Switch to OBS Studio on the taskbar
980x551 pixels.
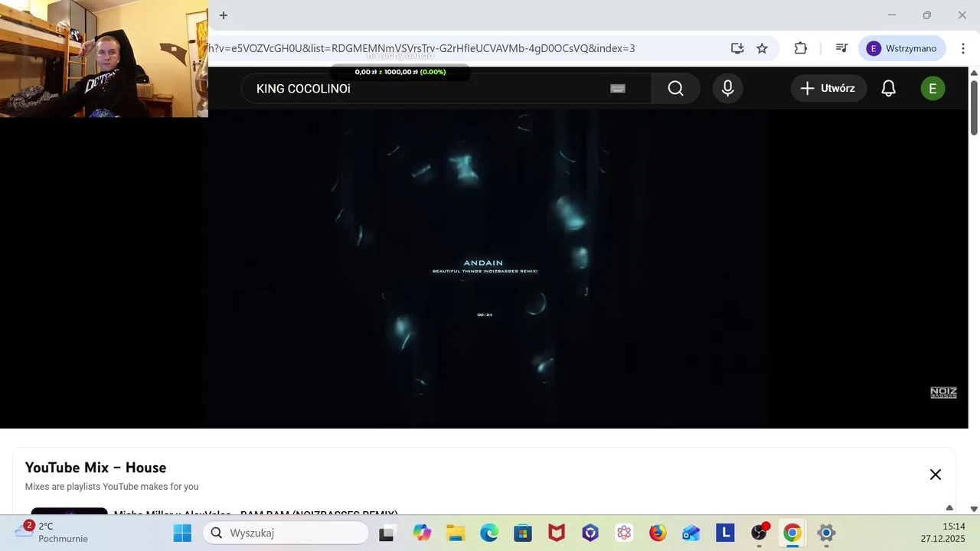point(759,533)
